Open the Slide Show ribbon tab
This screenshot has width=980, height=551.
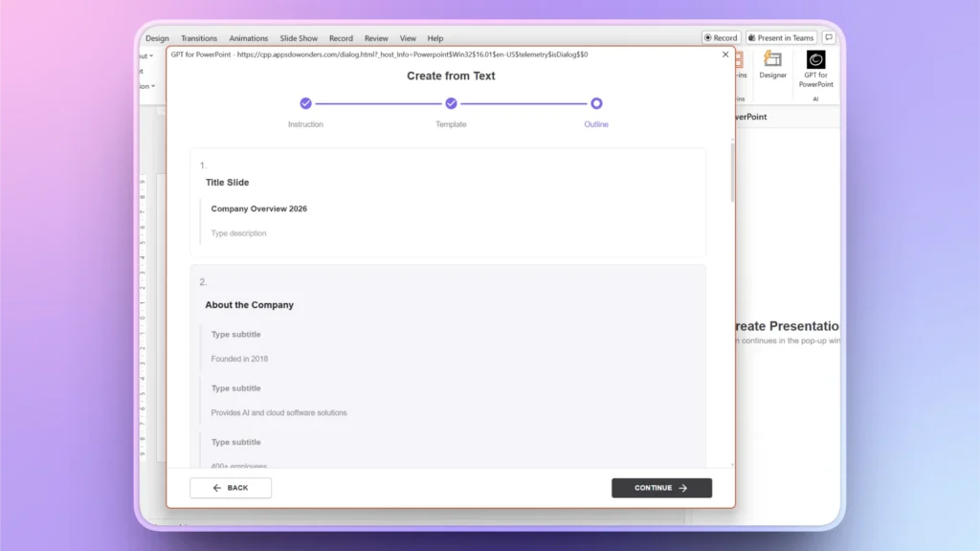pyautogui.click(x=299, y=38)
